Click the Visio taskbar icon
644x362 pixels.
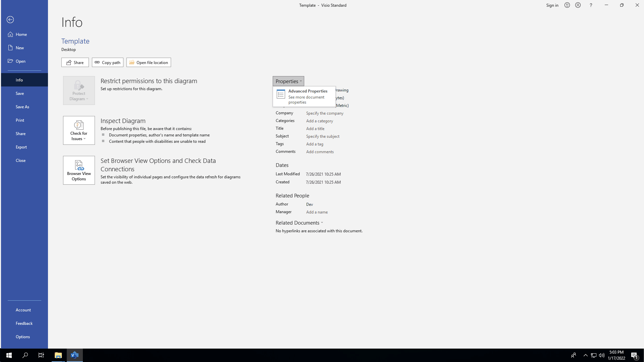pos(74,355)
